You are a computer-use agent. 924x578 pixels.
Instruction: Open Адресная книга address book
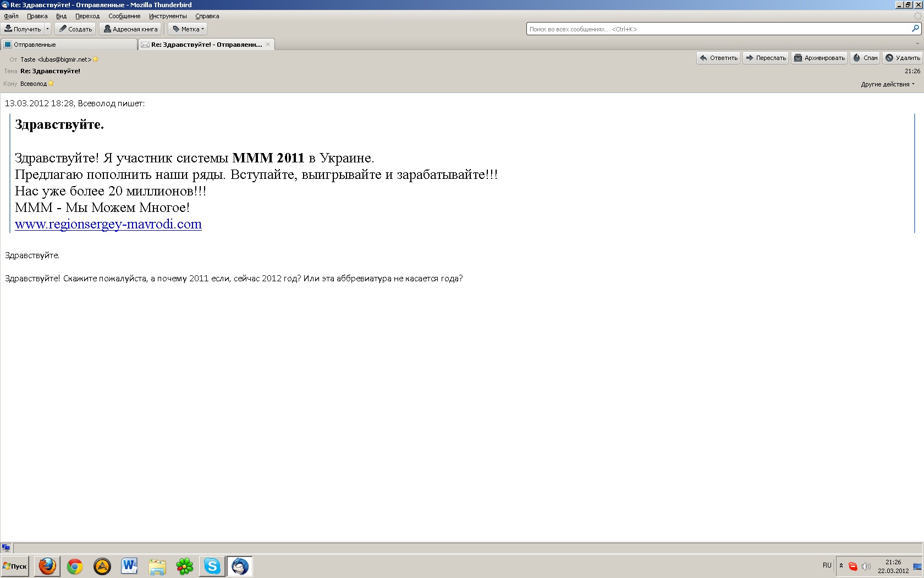tap(130, 29)
